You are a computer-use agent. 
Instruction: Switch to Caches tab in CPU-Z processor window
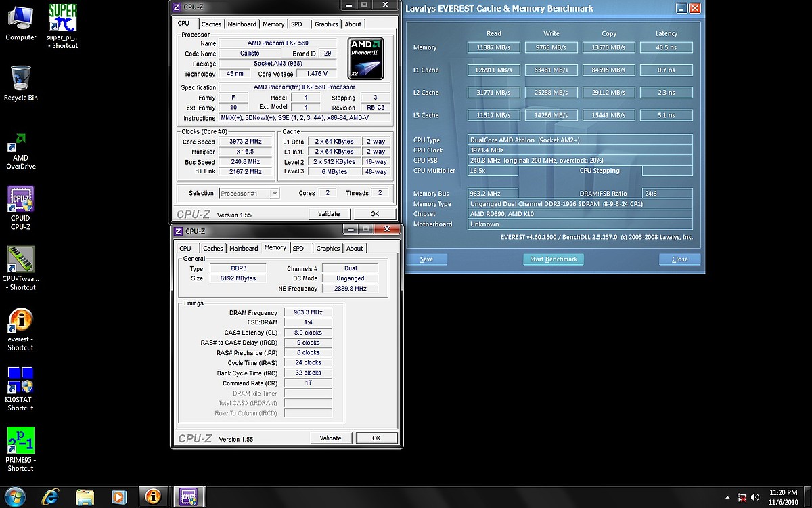coord(211,24)
